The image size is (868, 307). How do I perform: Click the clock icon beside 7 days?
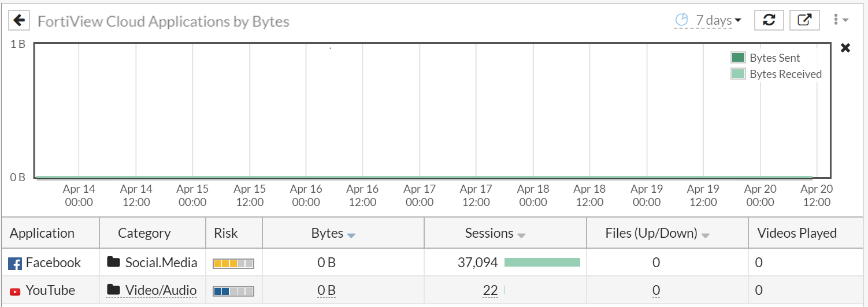click(682, 20)
